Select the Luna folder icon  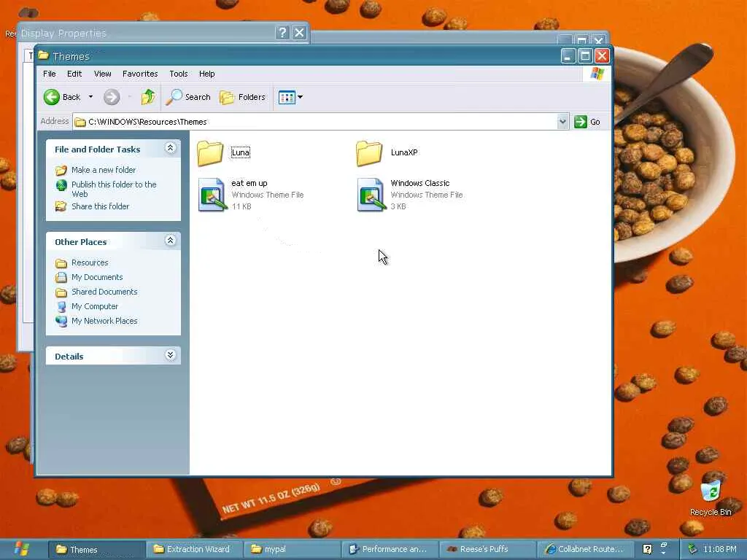point(210,153)
